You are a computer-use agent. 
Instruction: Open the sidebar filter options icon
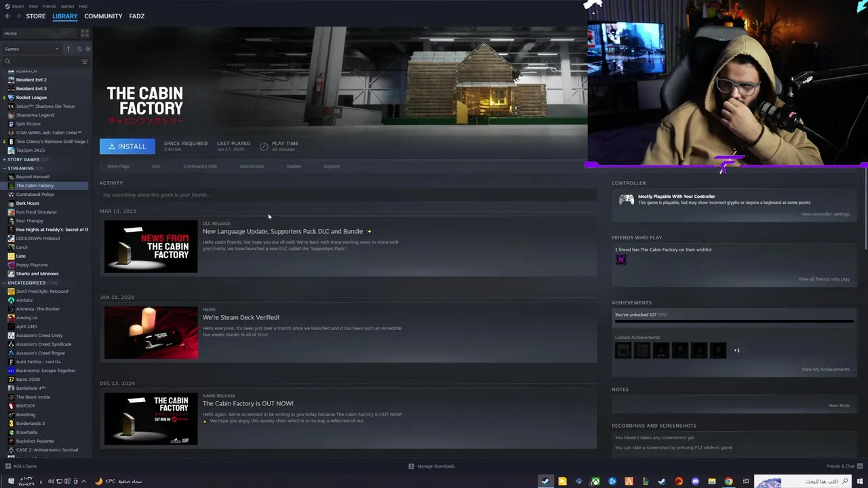tap(85, 62)
